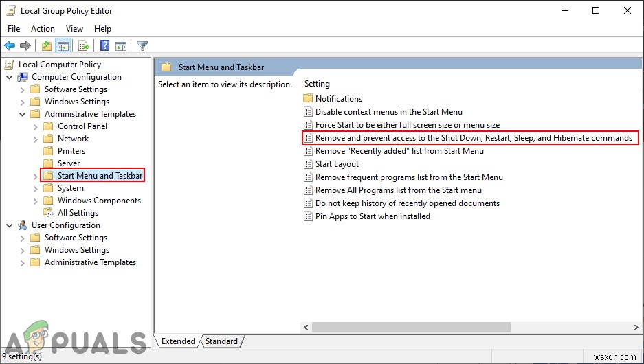Viewport: 644px width, 364px height.
Task: Select Force Start to be full screen policy
Action: pyautogui.click(x=408, y=125)
